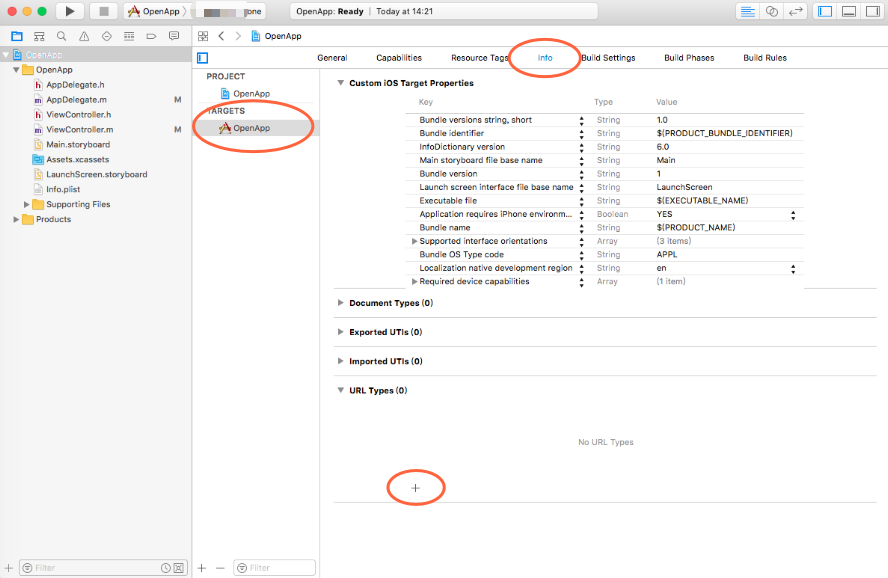The width and height of the screenshot is (888, 578).
Task: Choose the OpenApp scheme in toolbar
Action: (x=154, y=11)
